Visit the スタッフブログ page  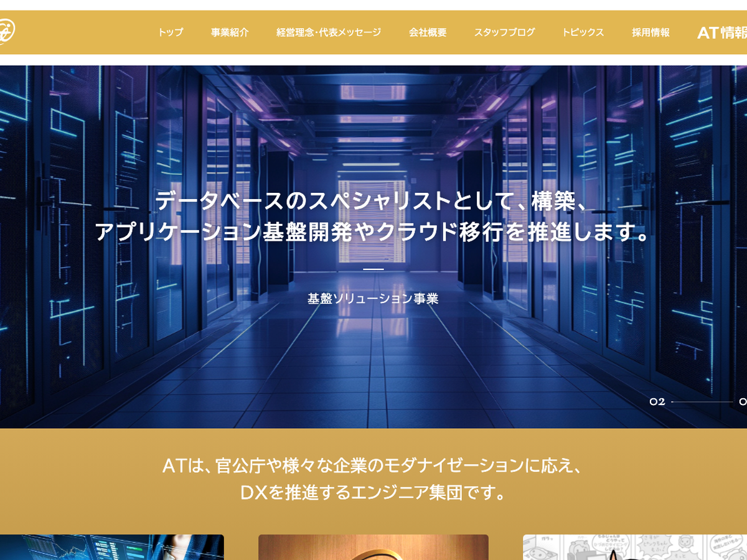(504, 32)
